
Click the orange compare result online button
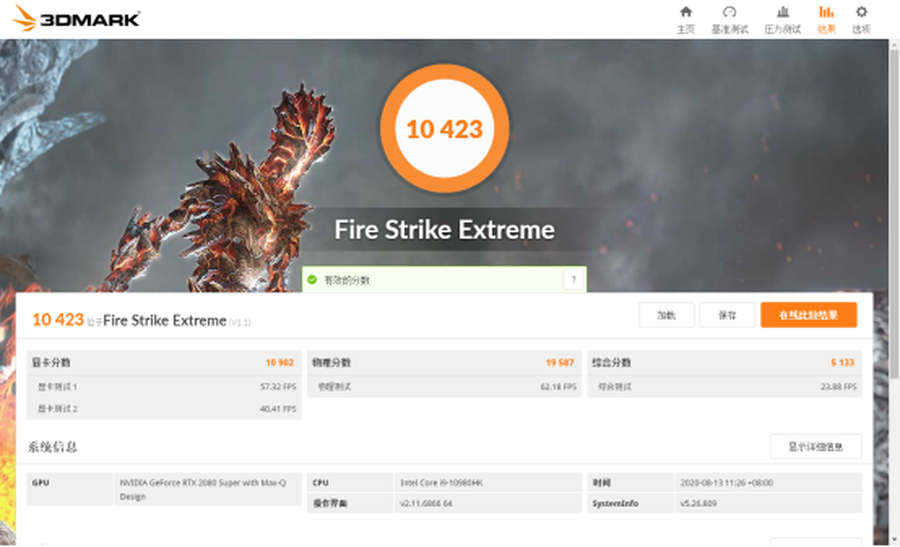808,315
